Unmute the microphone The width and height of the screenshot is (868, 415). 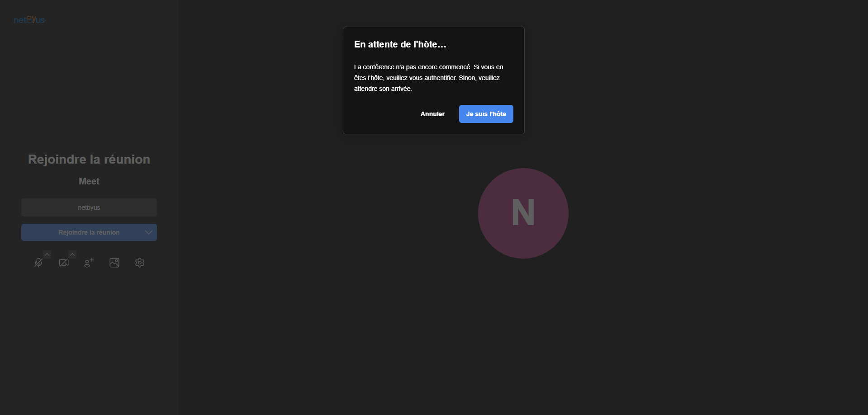tap(38, 263)
